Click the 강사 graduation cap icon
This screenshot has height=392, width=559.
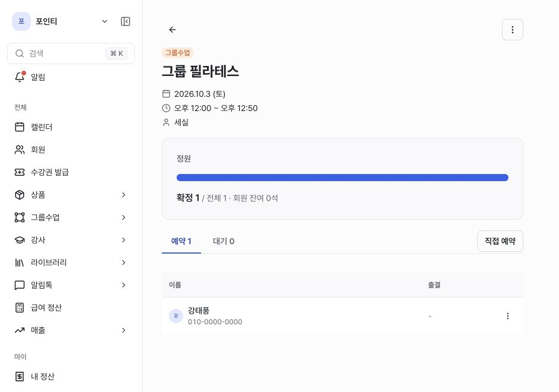click(20, 240)
